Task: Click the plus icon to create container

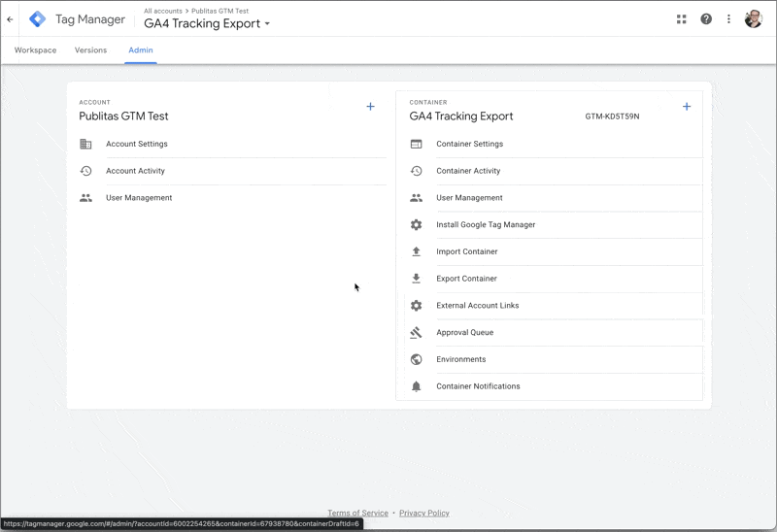Action: pyautogui.click(x=687, y=107)
